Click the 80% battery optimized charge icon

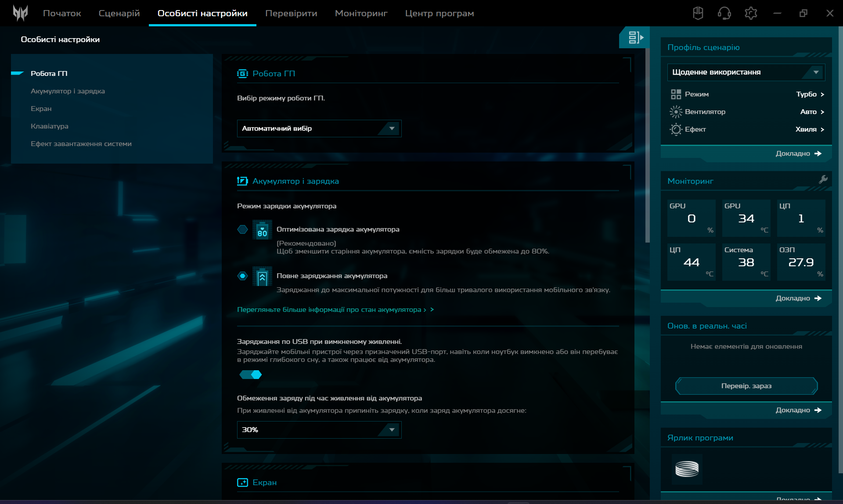coord(262,230)
